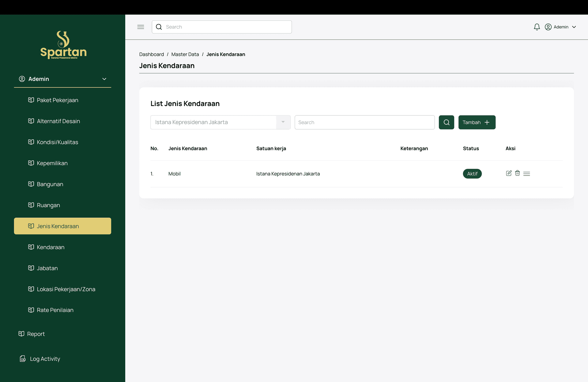Click the book icon next to Rate Penilaian
The image size is (588, 382).
pyautogui.click(x=31, y=310)
